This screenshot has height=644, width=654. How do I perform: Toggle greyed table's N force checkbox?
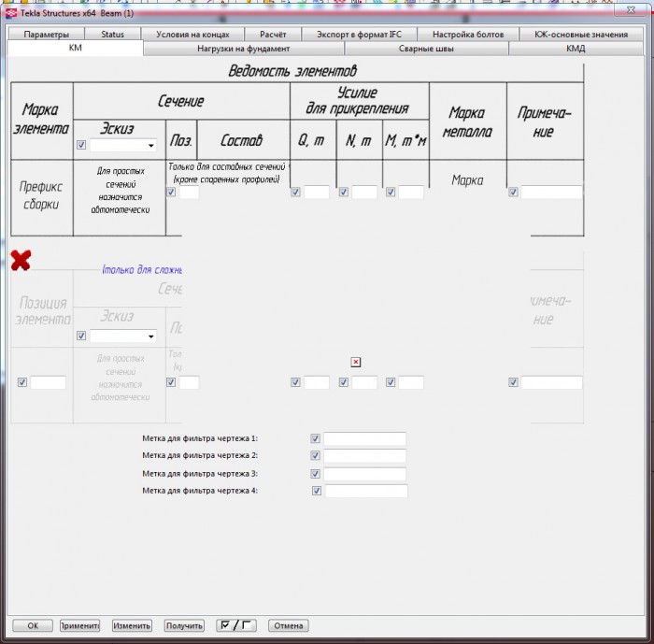click(x=343, y=382)
